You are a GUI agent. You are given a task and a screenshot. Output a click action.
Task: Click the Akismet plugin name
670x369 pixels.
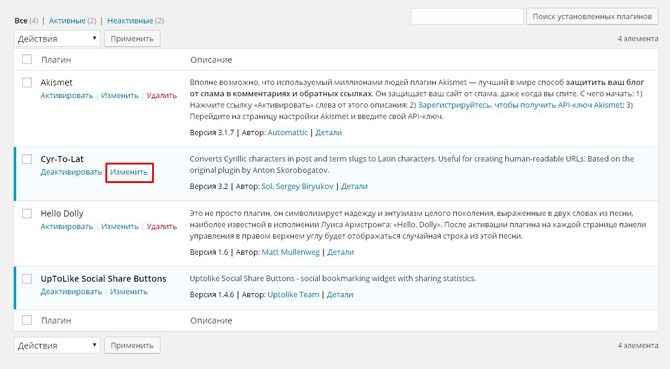tap(56, 82)
